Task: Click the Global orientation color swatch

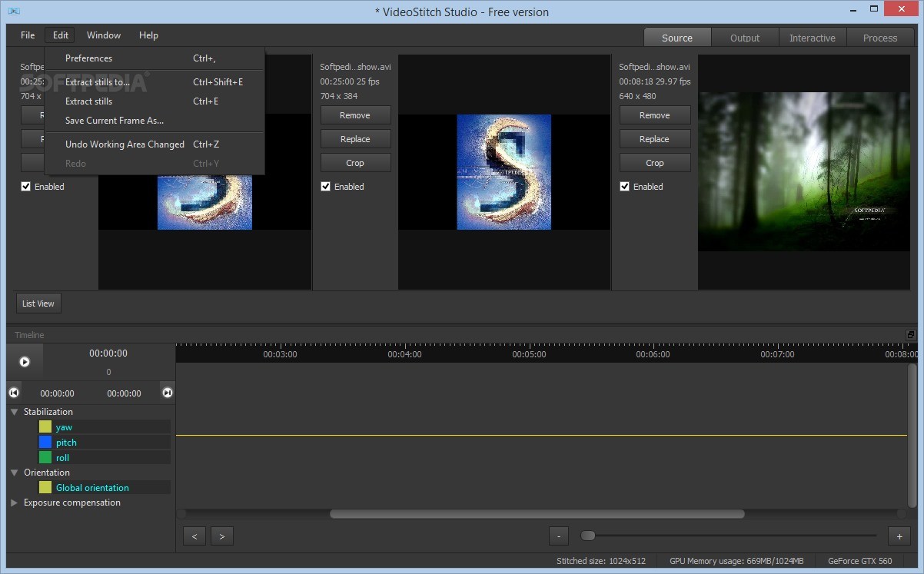Action: 45,488
